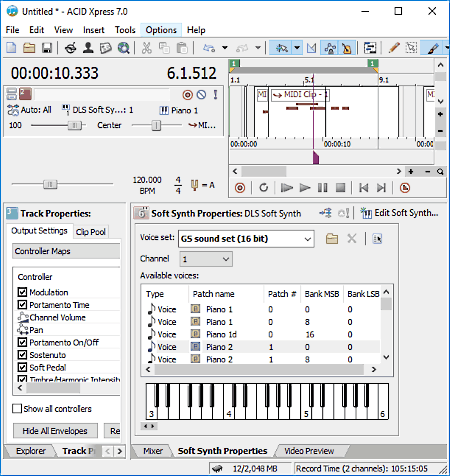The width and height of the screenshot is (450, 476).
Task: Click the project tempo slider handle
Action: tap(50, 184)
